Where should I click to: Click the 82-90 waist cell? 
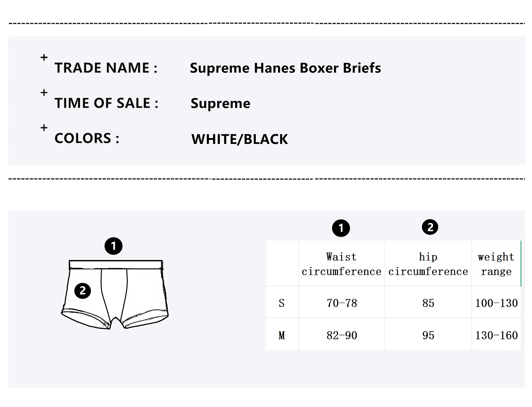coord(342,335)
